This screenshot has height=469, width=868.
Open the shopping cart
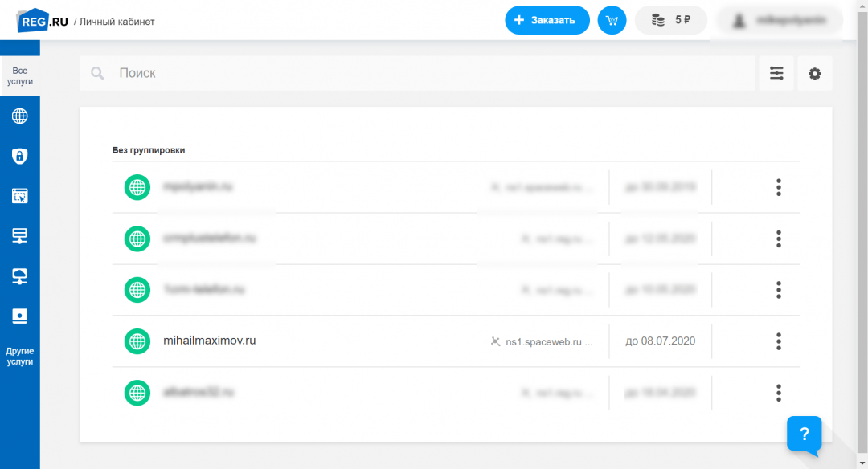click(x=612, y=20)
